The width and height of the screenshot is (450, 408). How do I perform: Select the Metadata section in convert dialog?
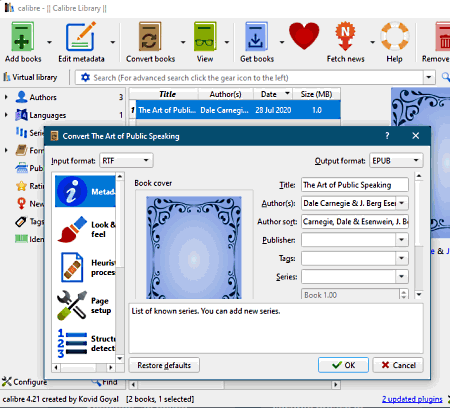85,191
